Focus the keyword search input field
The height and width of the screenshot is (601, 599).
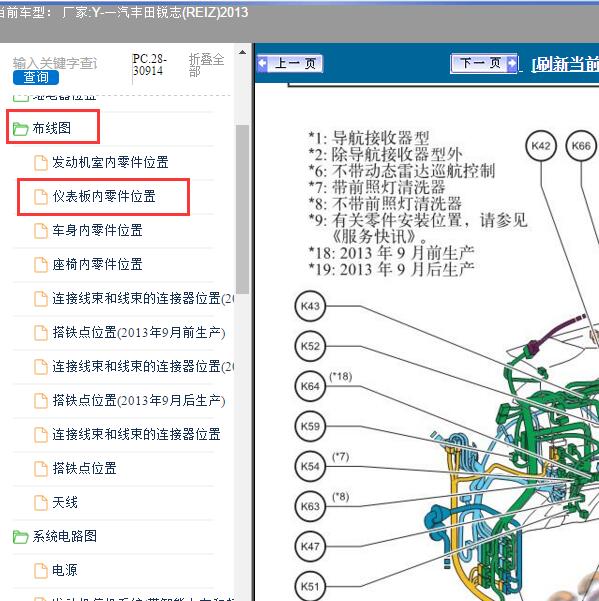point(55,63)
